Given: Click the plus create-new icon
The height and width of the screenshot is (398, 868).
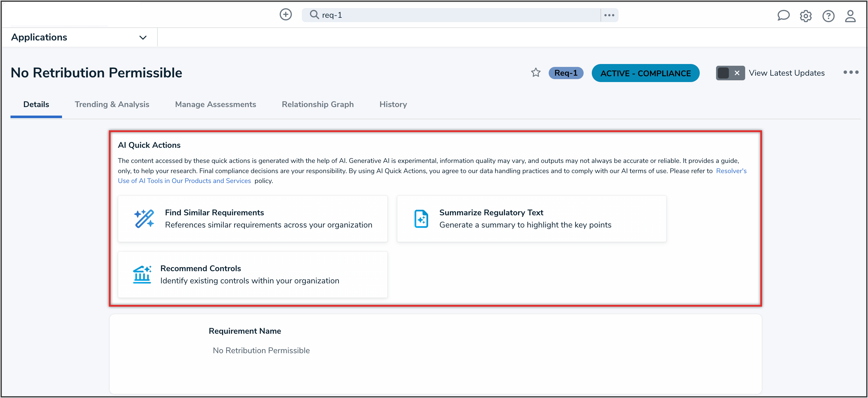Looking at the screenshot, I should 285,15.
